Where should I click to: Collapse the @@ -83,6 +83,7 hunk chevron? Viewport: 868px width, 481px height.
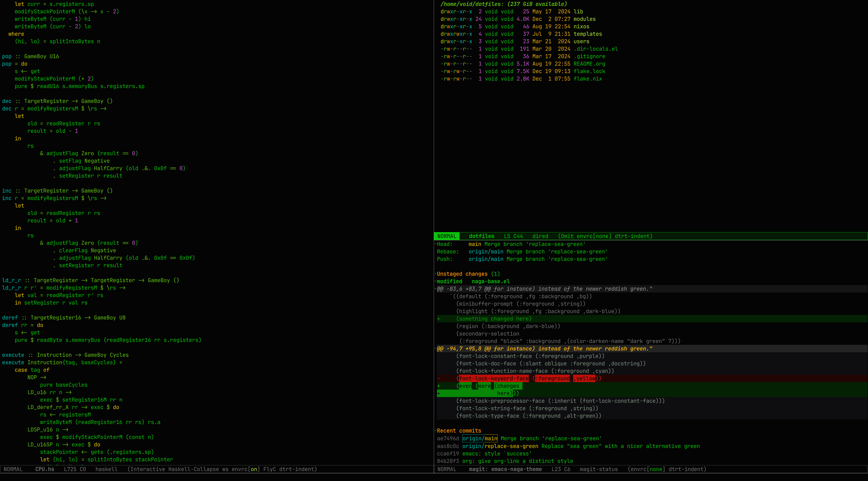click(x=435, y=289)
